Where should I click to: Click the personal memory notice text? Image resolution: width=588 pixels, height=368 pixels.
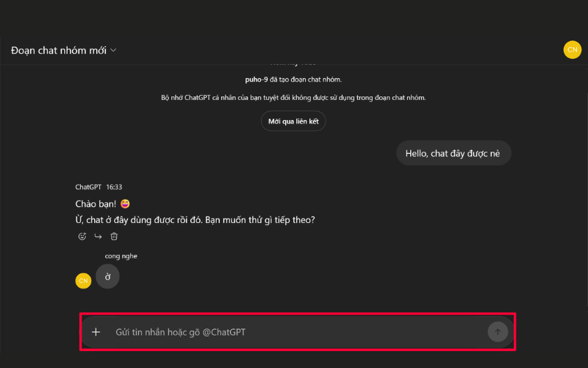pyautogui.click(x=293, y=97)
